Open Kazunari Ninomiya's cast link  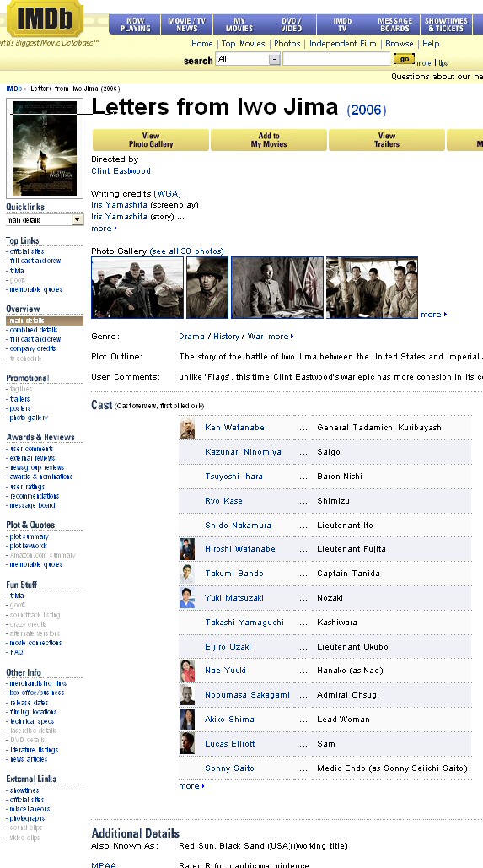pos(243,452)
